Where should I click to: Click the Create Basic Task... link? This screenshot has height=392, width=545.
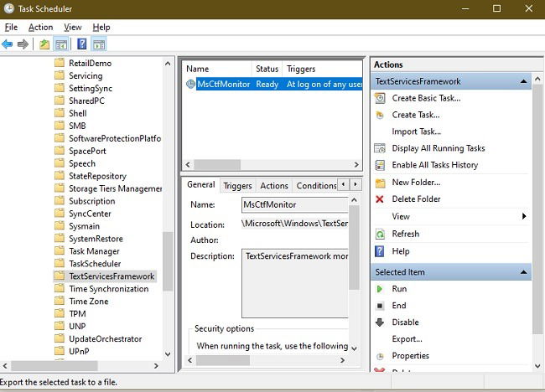[427, 98]
